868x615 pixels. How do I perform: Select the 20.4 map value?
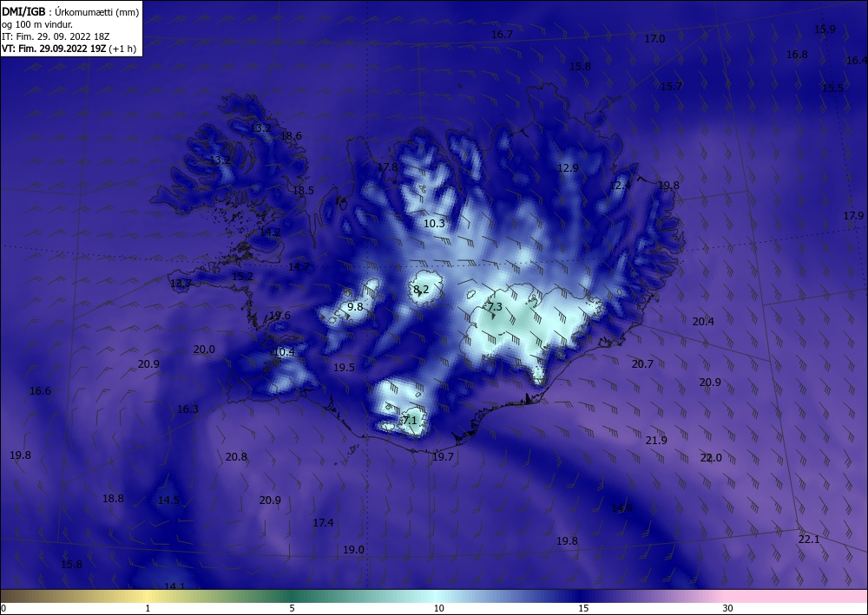tap(704, 321)
